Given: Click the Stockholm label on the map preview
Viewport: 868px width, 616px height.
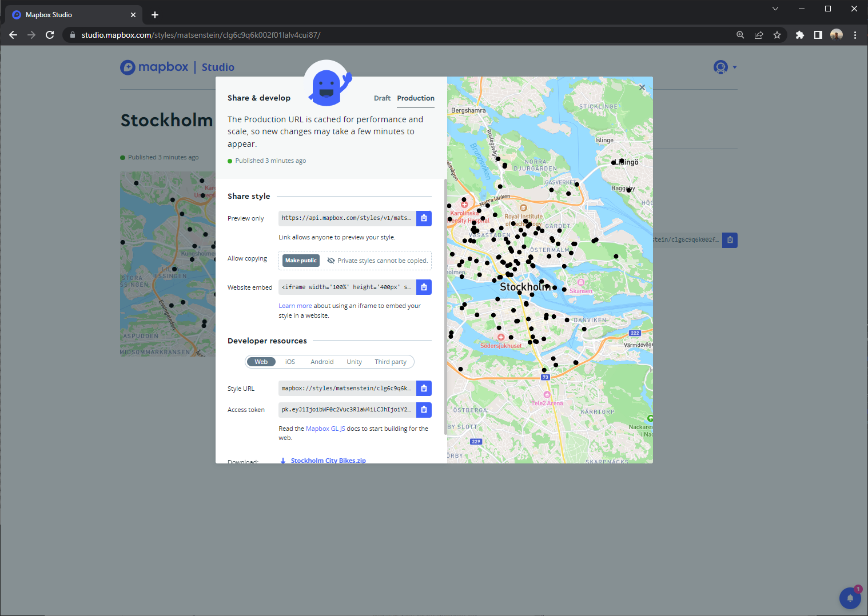Looking at the screenshot, I should pos(525,287).
